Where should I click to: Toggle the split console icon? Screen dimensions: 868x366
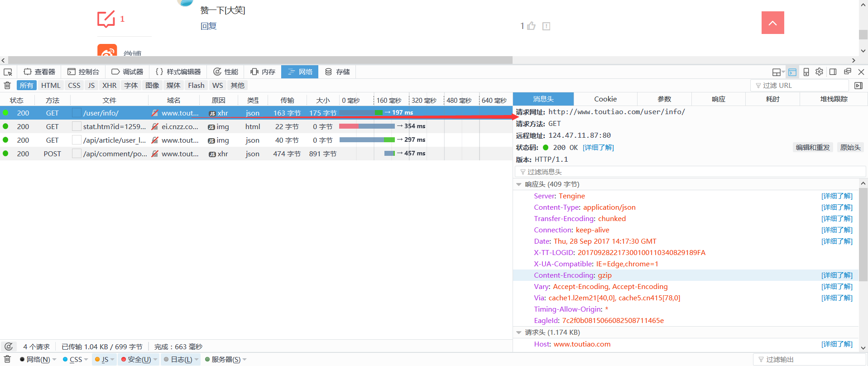[792, 72]
